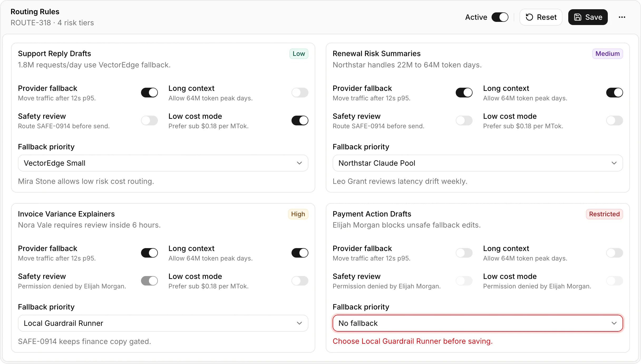Click the 'Choose Local Guardrail Runner before saving.' error
The height and width of the screenshot is (364, 641).
[413, 341]
